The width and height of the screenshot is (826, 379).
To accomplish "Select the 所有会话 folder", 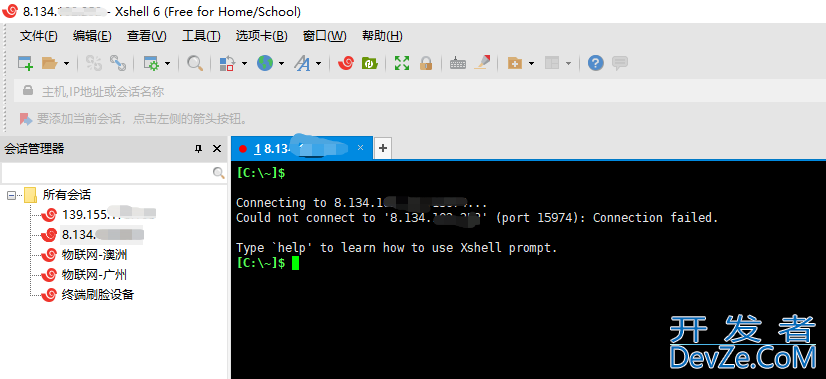I will coord(66,195).
